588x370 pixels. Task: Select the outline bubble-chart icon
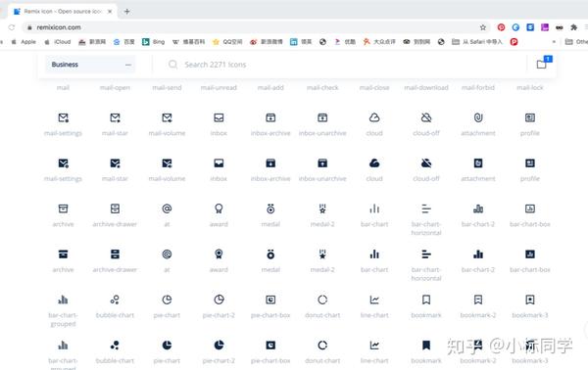(x=115, y=300)
